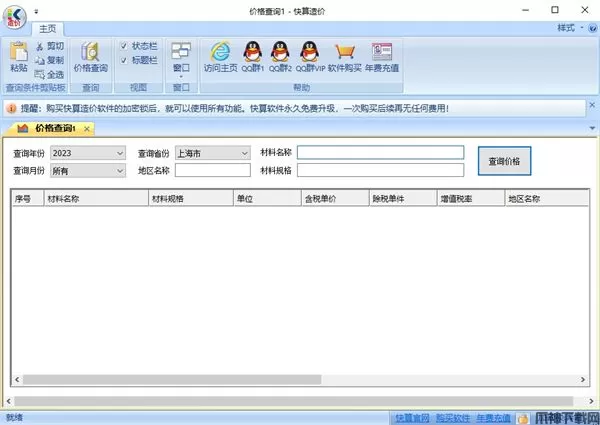This screenshot has height=425, width=600.
Task: Click the table scrollbar left arrow
Action: pos(17,379)
